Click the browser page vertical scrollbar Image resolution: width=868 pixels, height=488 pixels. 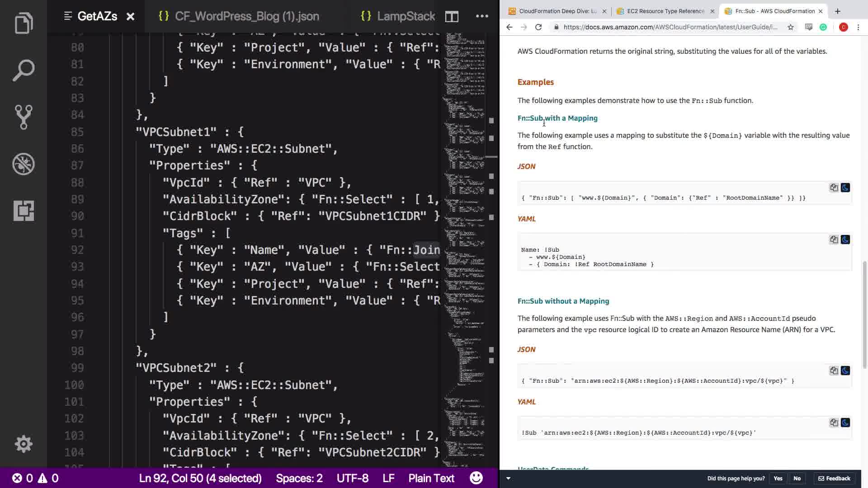click(x=865, y=314)
